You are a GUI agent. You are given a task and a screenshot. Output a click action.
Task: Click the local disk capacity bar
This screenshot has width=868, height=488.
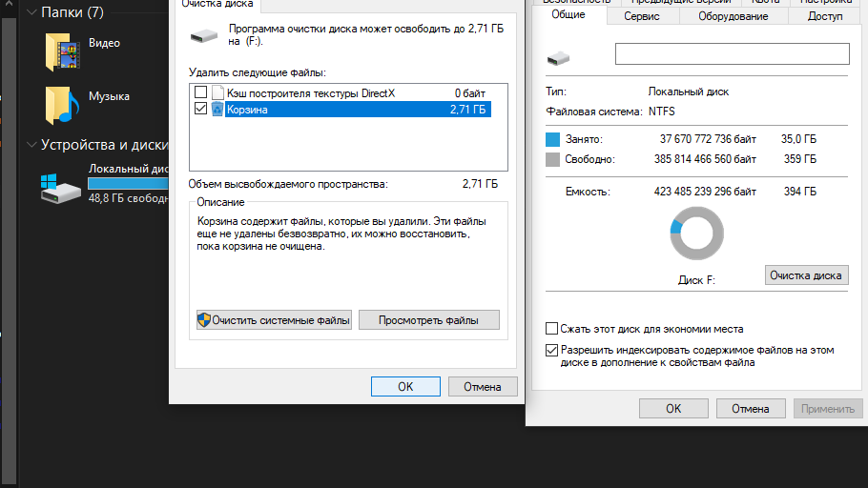click(128, 183)
